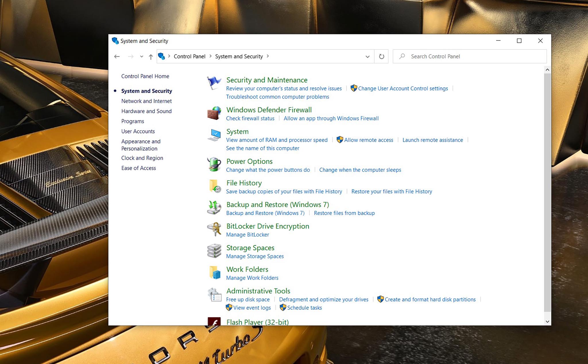Expand chevron after Control Panel breadcrumb
Screen dimensions: 588x364
click(x=210, y=56)
